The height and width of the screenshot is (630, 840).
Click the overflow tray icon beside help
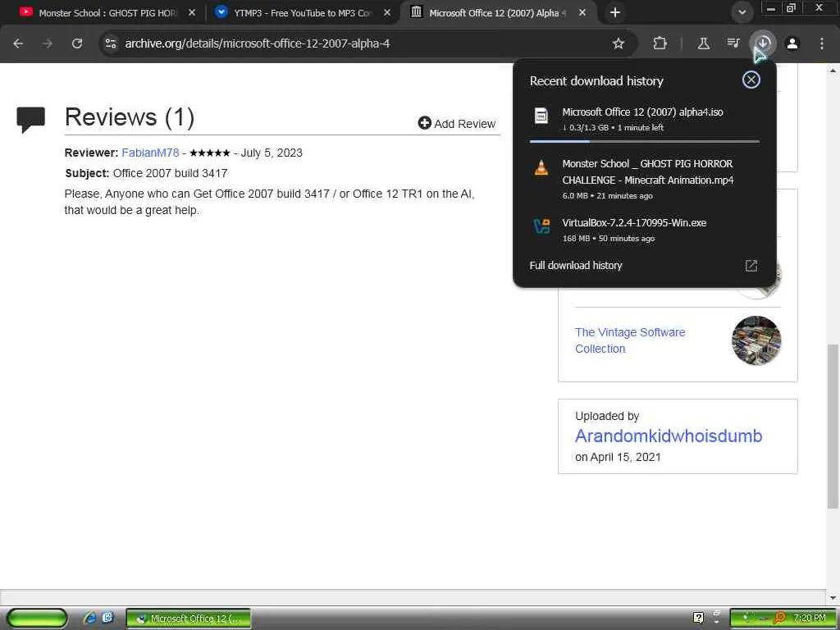click(716, 618)
